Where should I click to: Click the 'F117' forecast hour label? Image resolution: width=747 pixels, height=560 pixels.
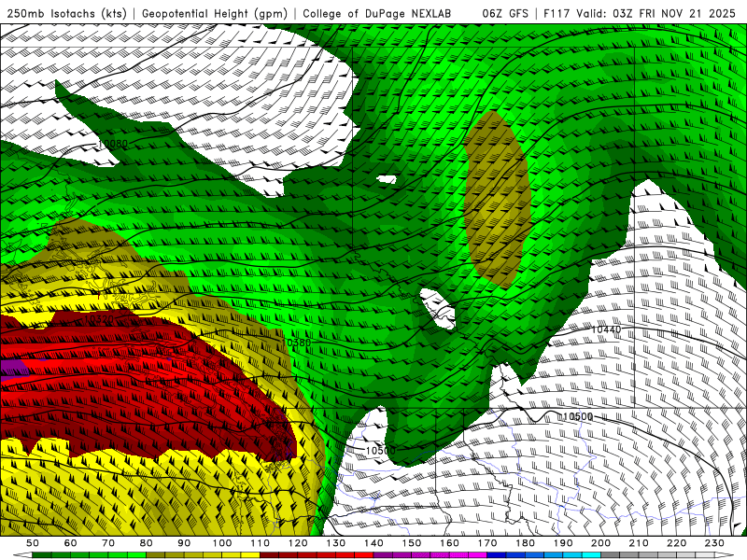coord(556,14)
